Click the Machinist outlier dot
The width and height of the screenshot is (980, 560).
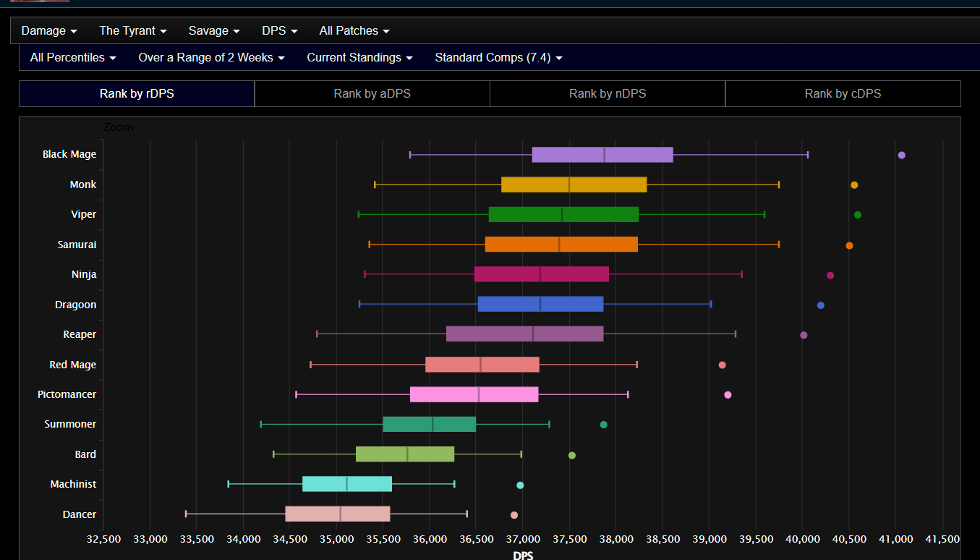tap(520, 485)
